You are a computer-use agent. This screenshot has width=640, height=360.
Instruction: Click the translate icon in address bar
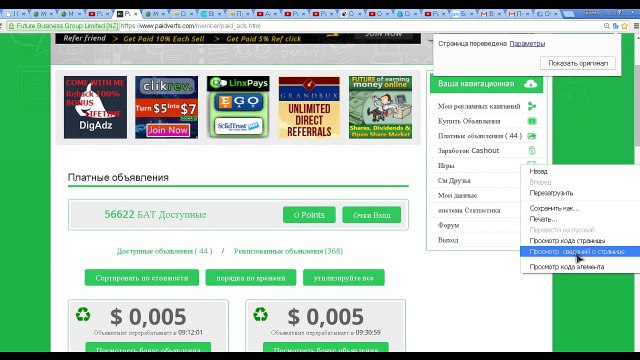click(x=616, y=26)
